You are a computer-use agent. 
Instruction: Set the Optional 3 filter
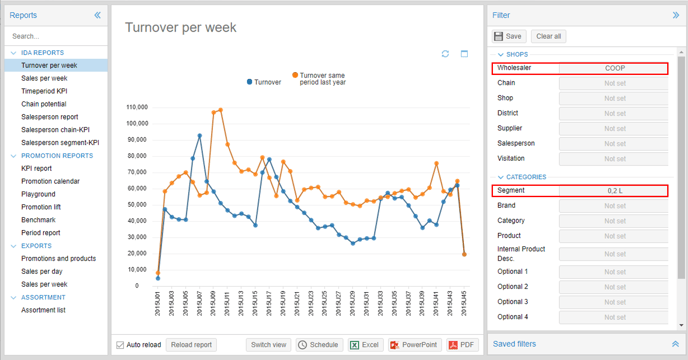pos(613,302)
